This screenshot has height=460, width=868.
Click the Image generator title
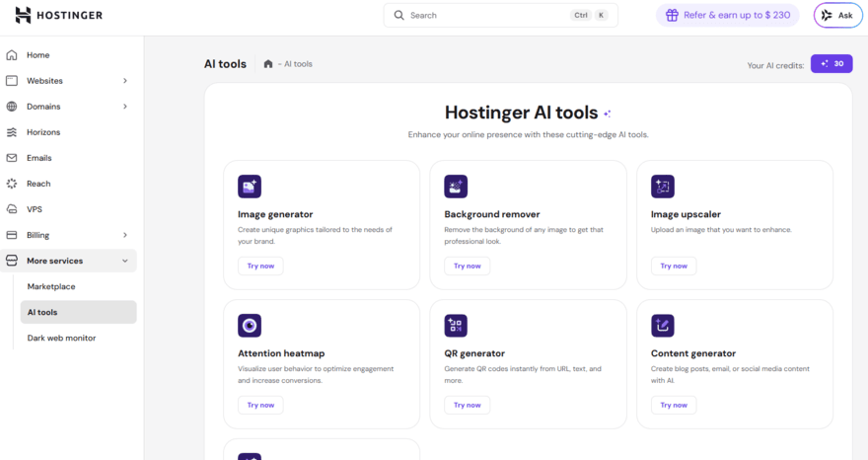coord(275,214)
